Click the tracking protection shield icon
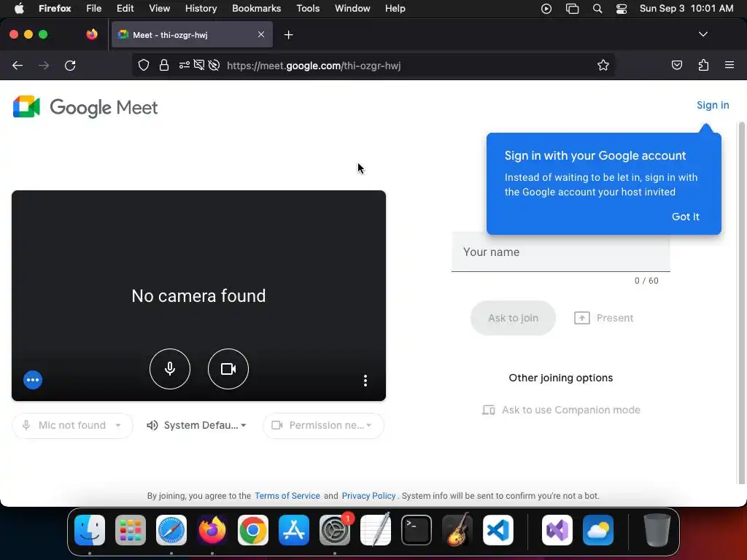 144,65
